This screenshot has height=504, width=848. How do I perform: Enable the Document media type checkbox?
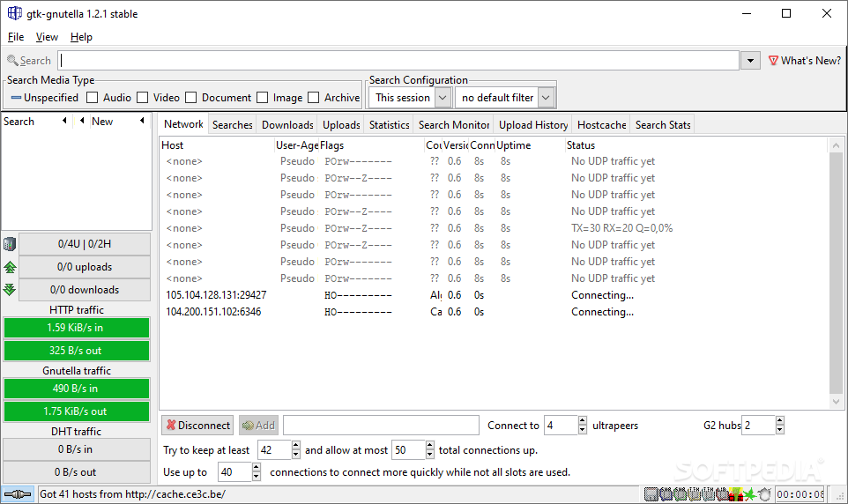point(191,97)
